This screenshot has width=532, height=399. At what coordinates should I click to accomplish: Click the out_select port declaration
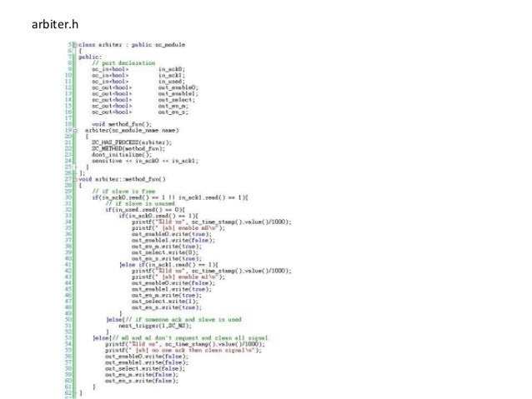click(x=143, y=100)
